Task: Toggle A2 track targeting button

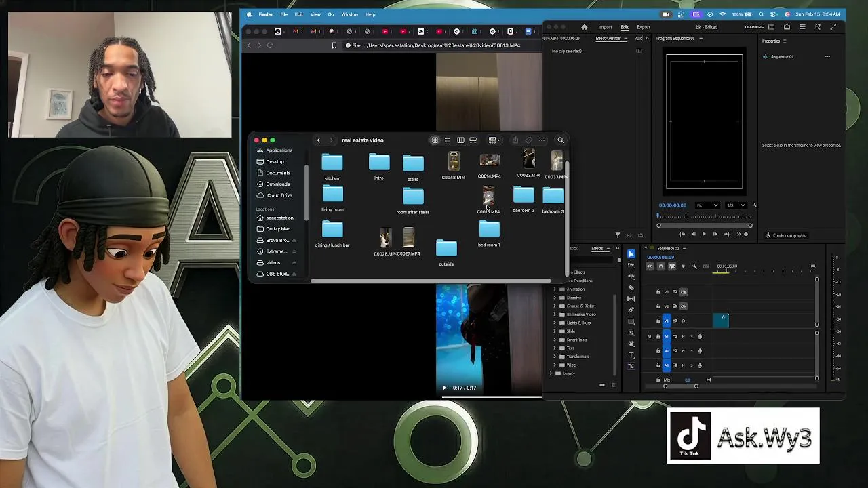Action: pyautogui.click(x=667, y=350)
